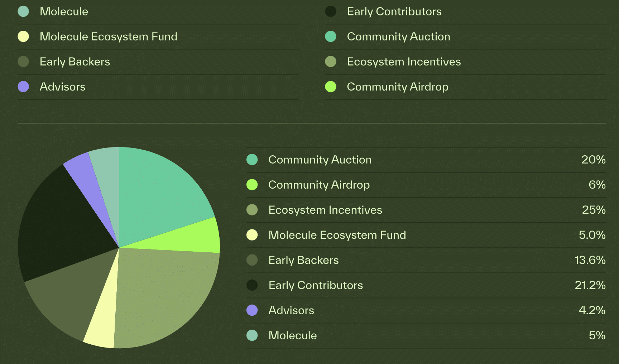Click Ecosystem Incentives row label beside pie chart

325,210
